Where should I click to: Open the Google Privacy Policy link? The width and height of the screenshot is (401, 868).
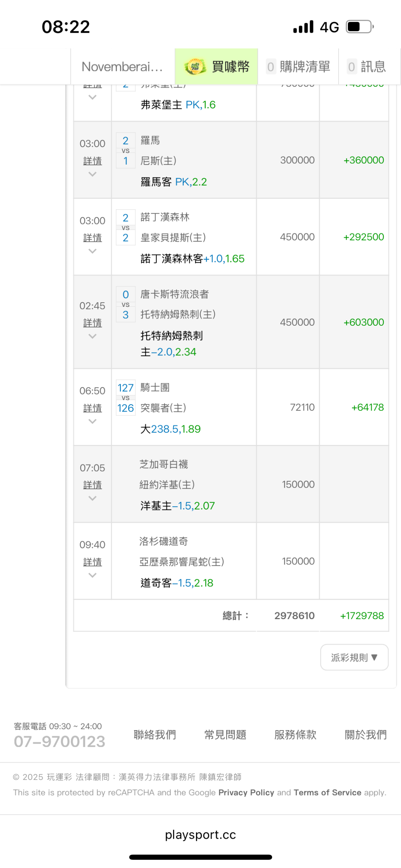tap(246, 792)
